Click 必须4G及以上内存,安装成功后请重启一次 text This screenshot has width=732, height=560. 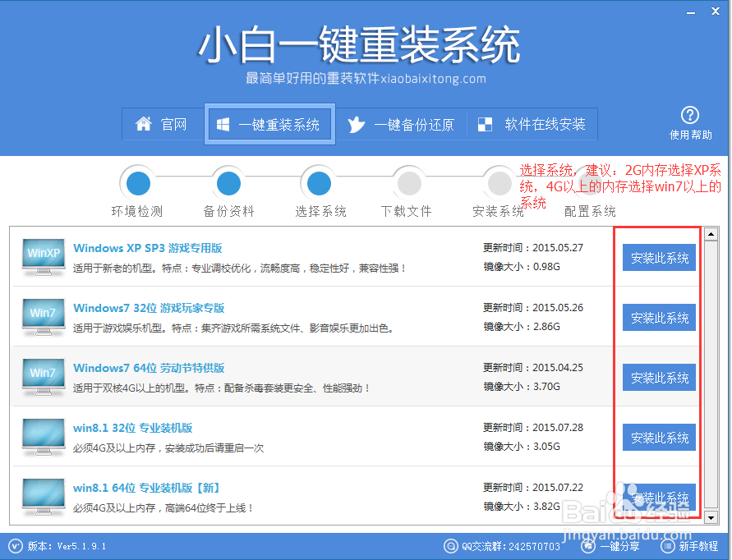click(168, 448)
